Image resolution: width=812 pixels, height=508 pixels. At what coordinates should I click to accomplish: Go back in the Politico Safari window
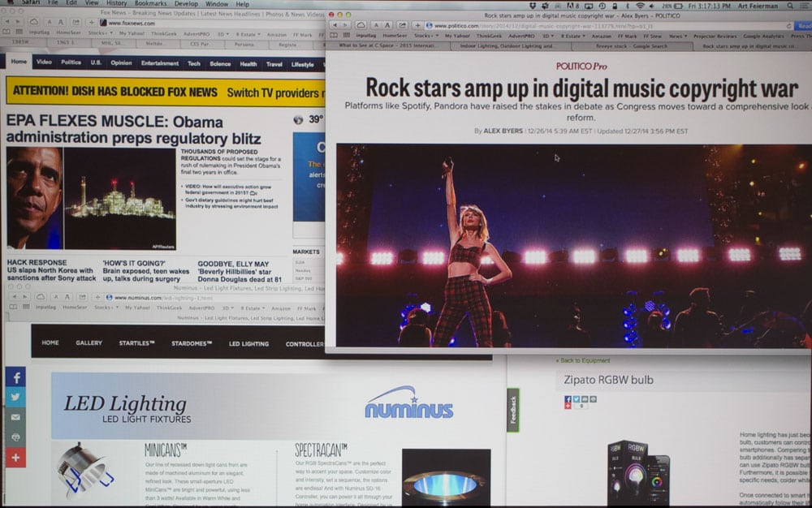[x=335, y=25]
